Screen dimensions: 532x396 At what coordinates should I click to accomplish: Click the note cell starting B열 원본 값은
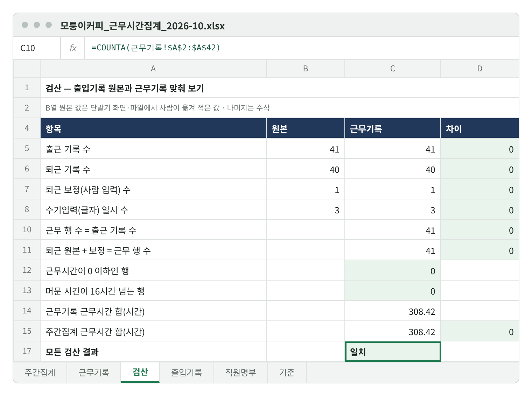click(280, 108)
